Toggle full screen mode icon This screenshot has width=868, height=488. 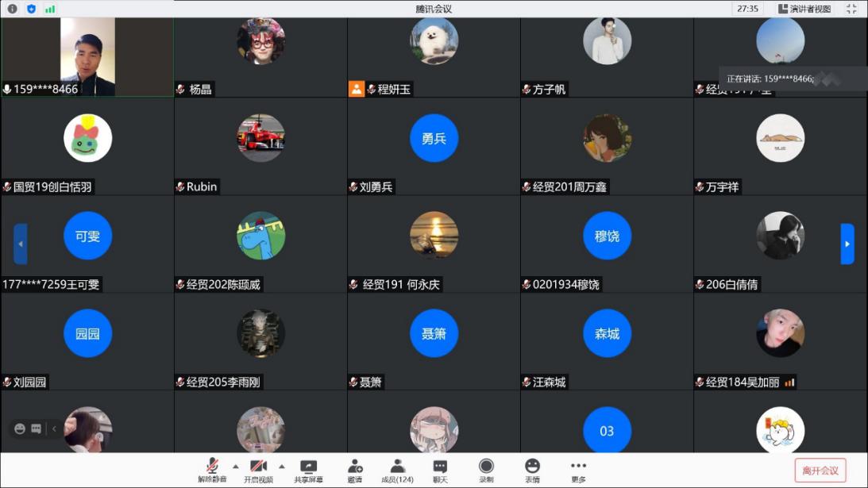coord(851,9)
